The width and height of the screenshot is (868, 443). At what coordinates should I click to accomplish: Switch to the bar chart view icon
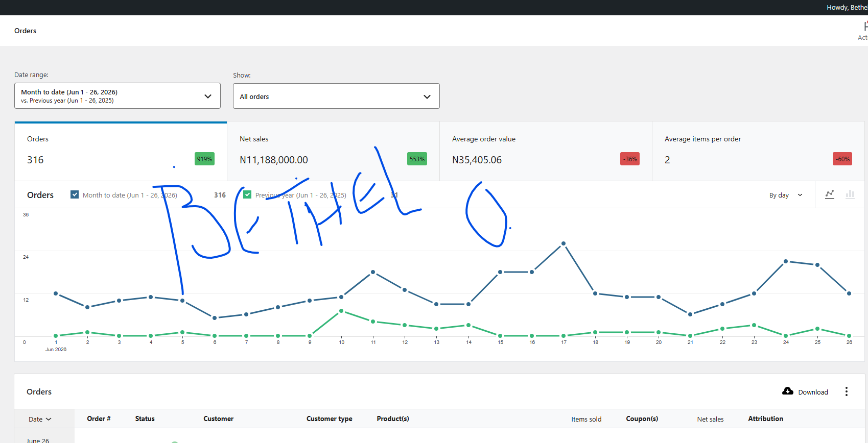[x=850, y=194]
